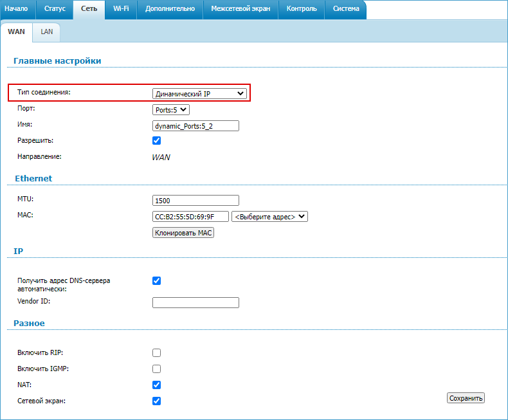Viewport: 508px width, 420px height.
Task: Click the Клонировать MAC button
Action: pos(183,233)
